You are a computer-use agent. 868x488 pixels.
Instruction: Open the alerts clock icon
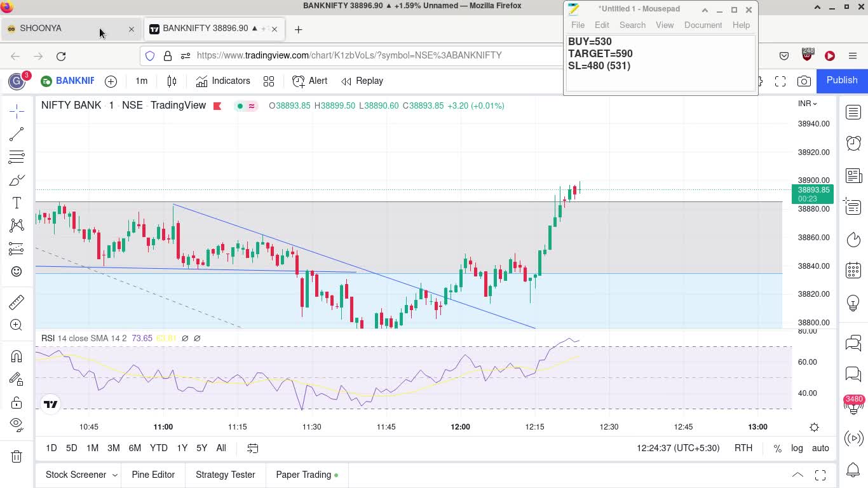coord(853,144)
